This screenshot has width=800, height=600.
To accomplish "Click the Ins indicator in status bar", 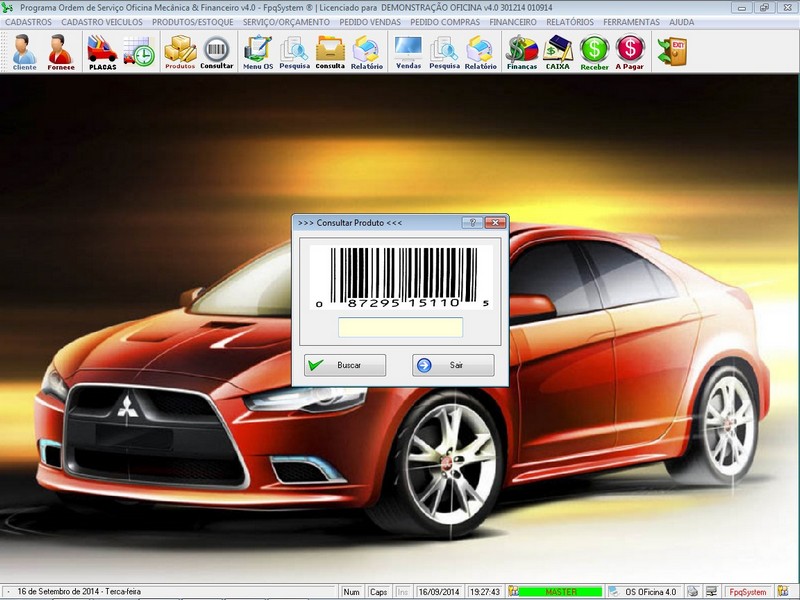I will tap(403, 592).
